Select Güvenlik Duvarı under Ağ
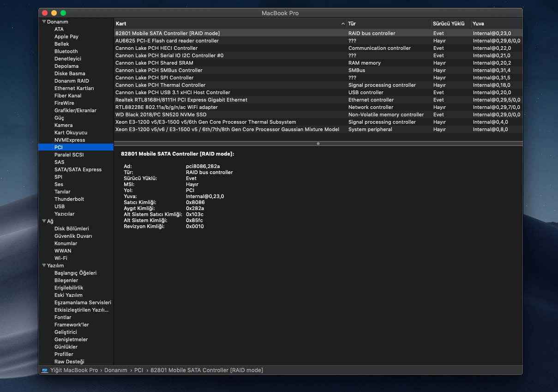Screen dimensions: 558x392 click(x=73, y=236)
